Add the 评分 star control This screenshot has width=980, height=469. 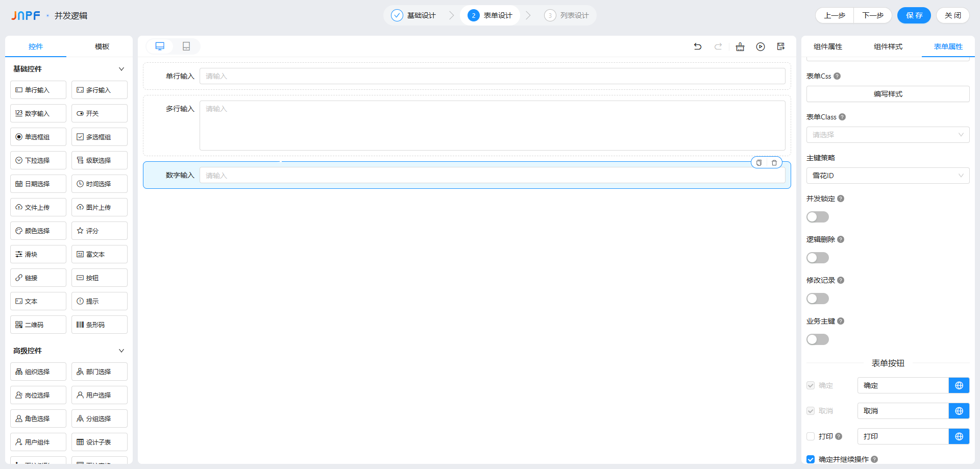point(100,231)
